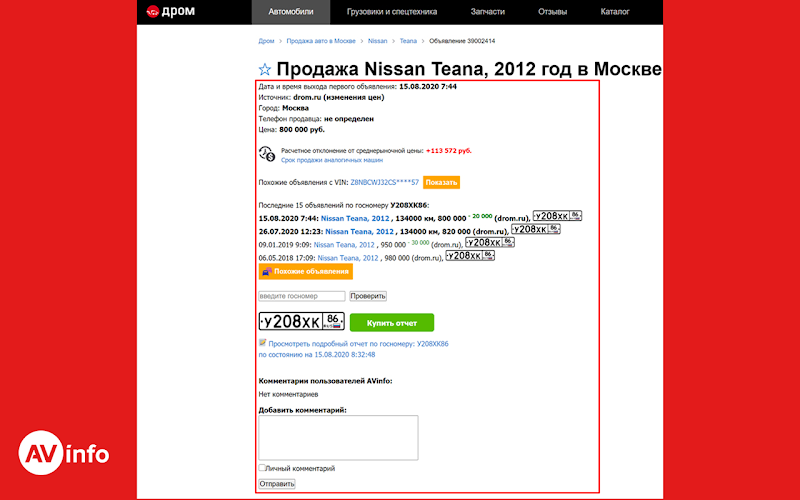Click the orange Показать button
The image size is (800, 500).
(x=441, y=182)
